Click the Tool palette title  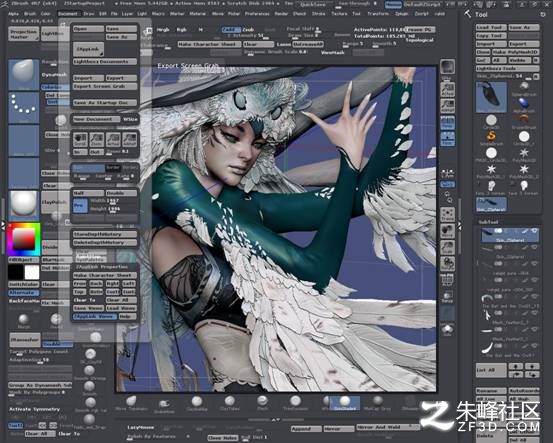[481, 14]
